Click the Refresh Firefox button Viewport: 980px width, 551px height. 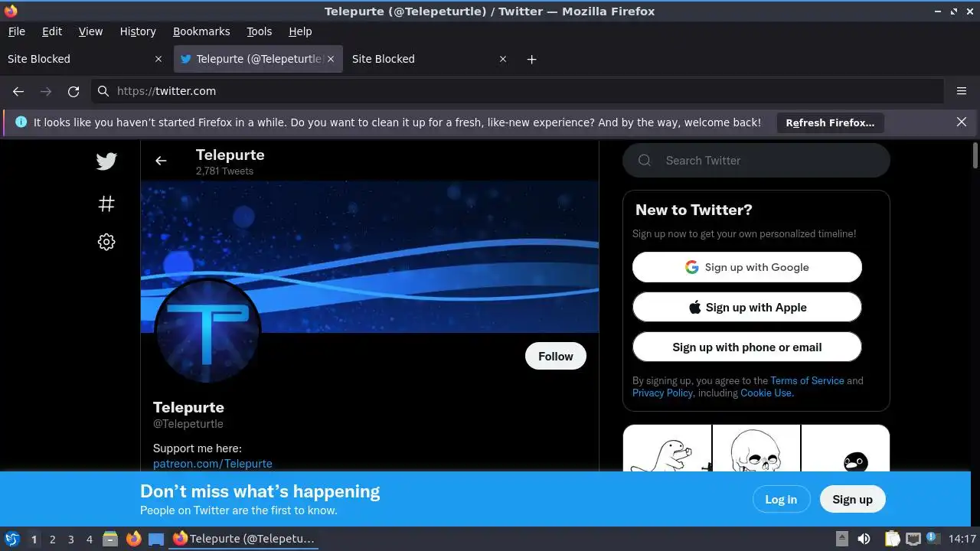pyautogui.click(x=830, y=122)
